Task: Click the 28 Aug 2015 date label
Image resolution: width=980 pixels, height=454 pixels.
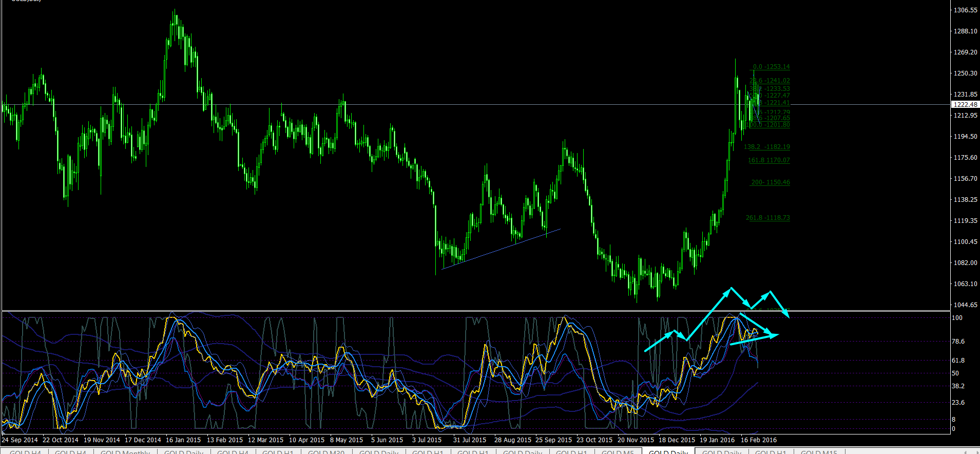Action: 512,440
